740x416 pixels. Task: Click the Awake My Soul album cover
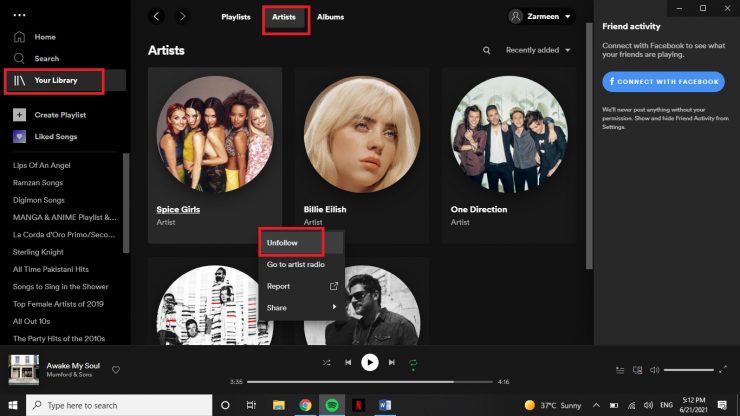pyautogui.click(x=24, y=369)
